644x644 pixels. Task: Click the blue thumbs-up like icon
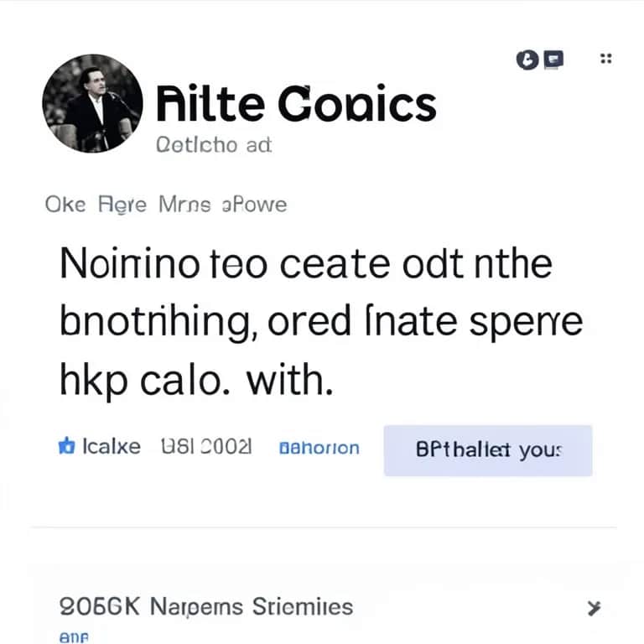click(x=66, y=447)
